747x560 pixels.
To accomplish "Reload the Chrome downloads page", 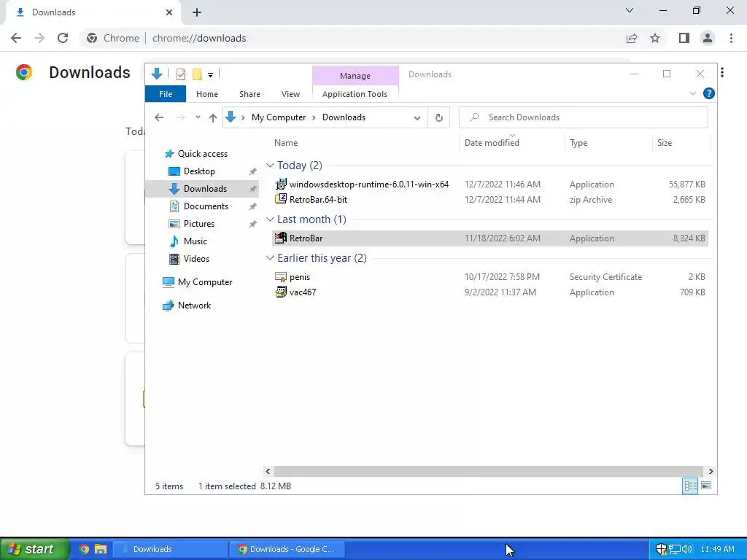I will (x=63, y=38).
